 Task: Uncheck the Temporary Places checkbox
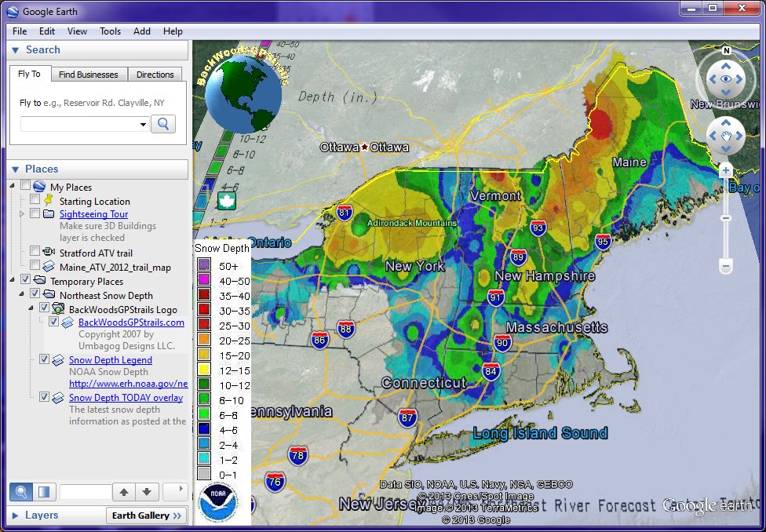coord(25,279)
